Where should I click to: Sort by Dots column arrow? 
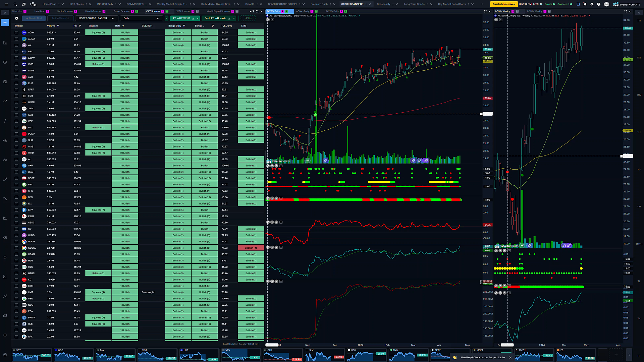(123, 26)
